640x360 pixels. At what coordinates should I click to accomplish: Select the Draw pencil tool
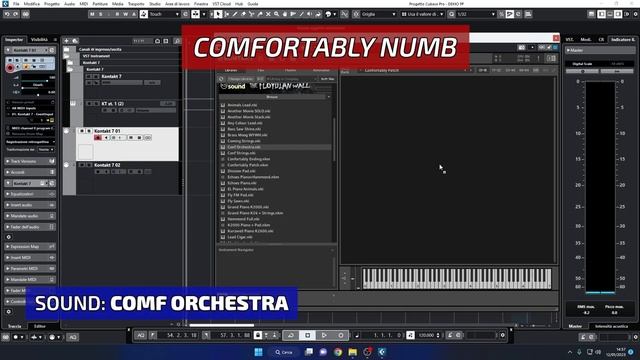235,14
